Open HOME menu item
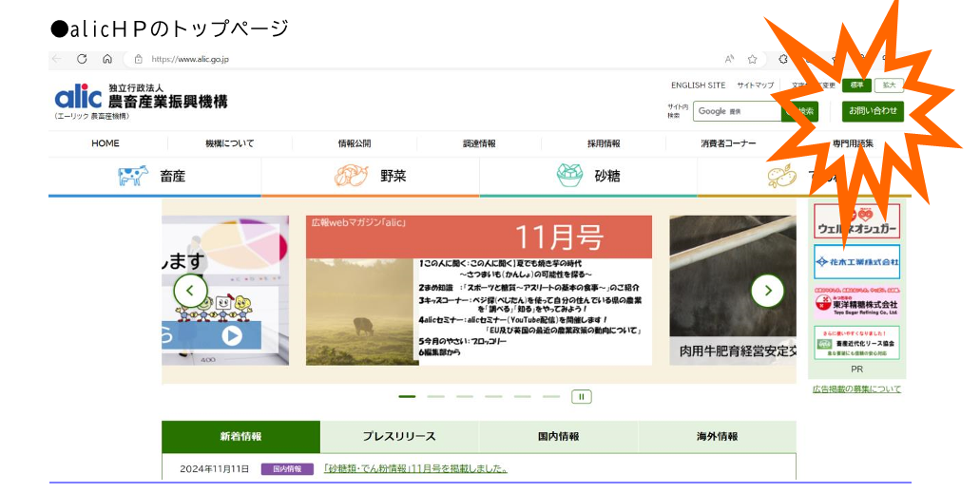The height and width of the screenshot is (493, 980). [105, 143]
